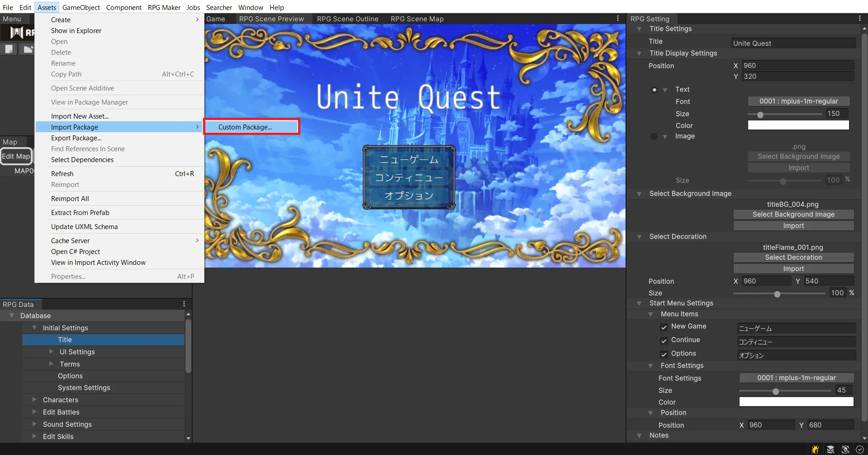The height and width of the screenshot is (455, 868).
Task: Click the Select Decoration button
Action: click(793, 257)
